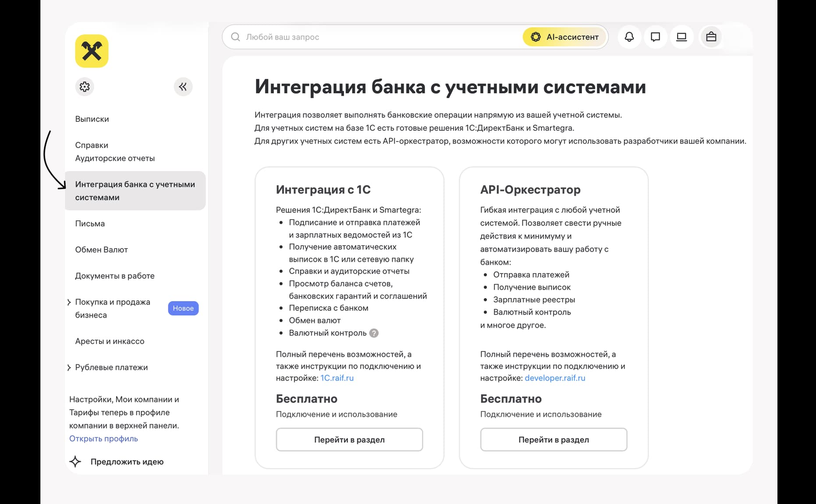
Task: Click the search magnifier icon
Action: click(x=235, y=37)
